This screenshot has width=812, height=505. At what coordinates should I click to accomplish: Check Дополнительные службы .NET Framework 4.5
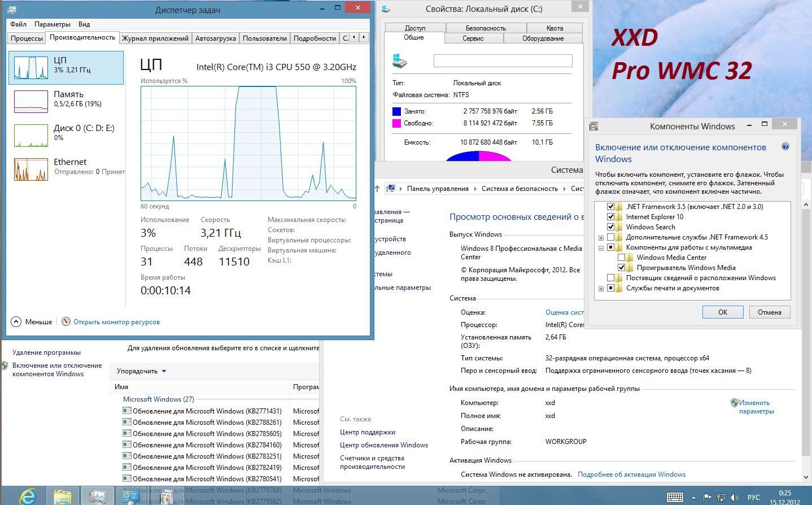pyautogui.click(x=610, y=237)
